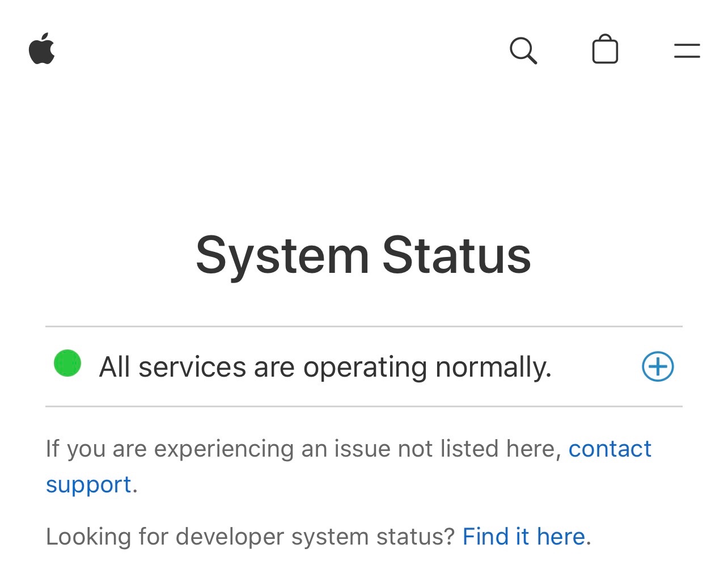Click the Apple logo in the header
728x586 pixels.
pos(42,49)
